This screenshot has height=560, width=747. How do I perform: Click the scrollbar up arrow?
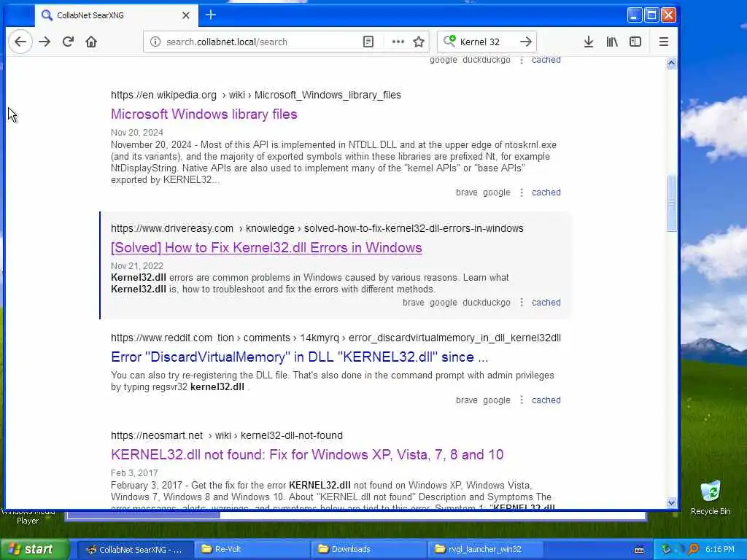pos(671,63)
